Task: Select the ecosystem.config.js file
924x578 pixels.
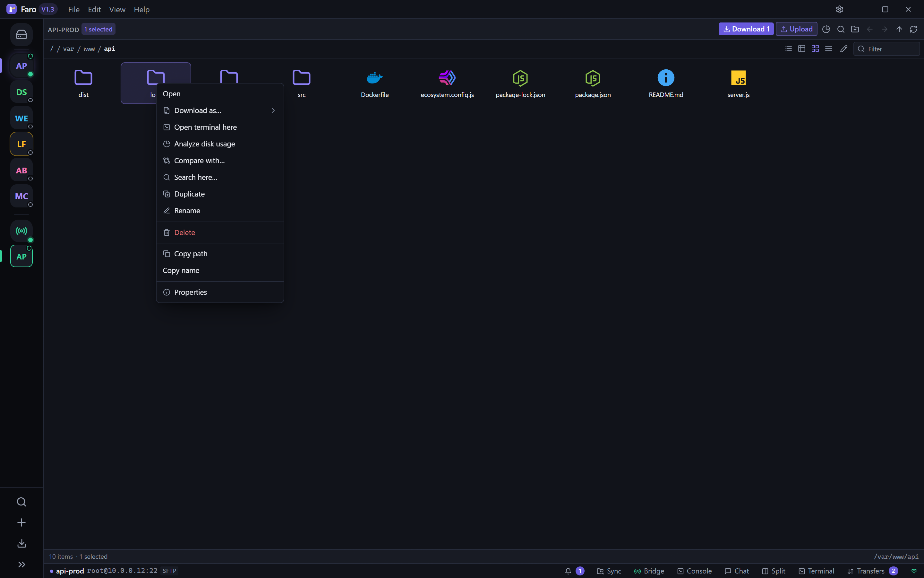Action: pos(447,83)
